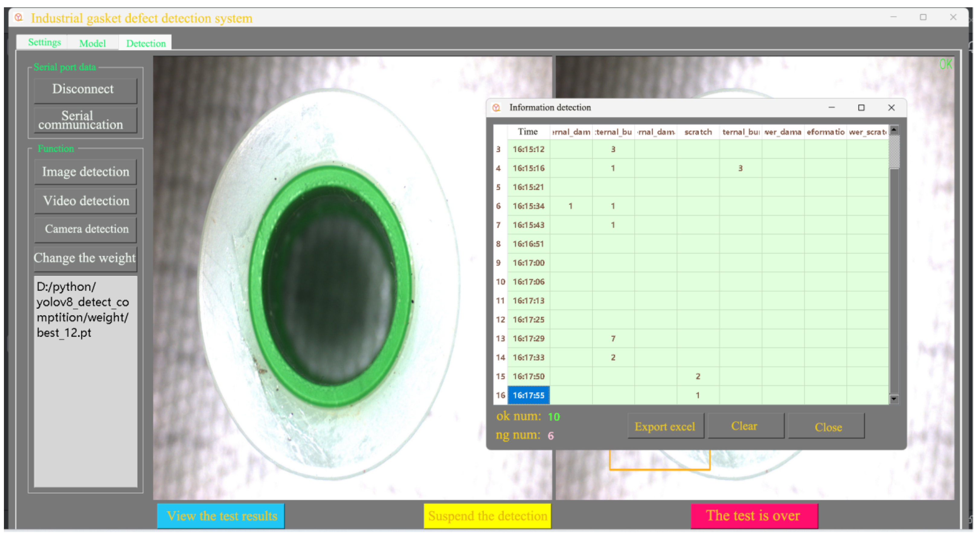Open Serial communication
The image size is (980, 538).
85,120
